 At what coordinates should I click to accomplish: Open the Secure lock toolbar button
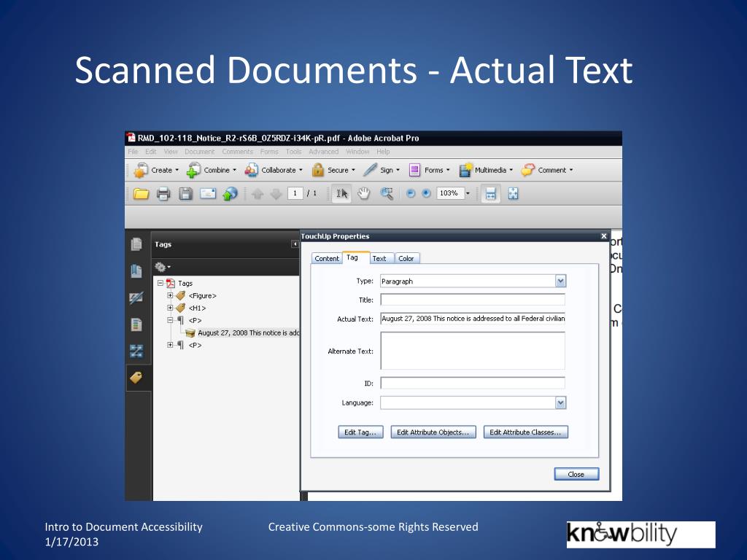tap(333, 170)
